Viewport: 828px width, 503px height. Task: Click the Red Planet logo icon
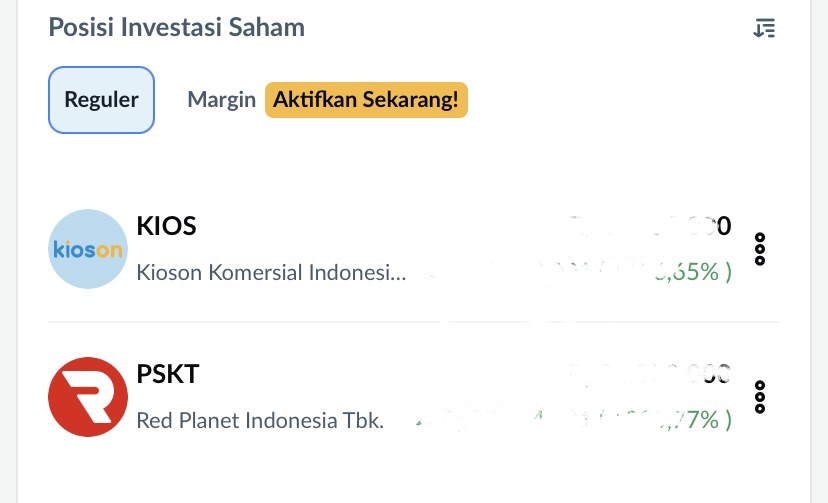pyautogui.click(x=88, y=397)
